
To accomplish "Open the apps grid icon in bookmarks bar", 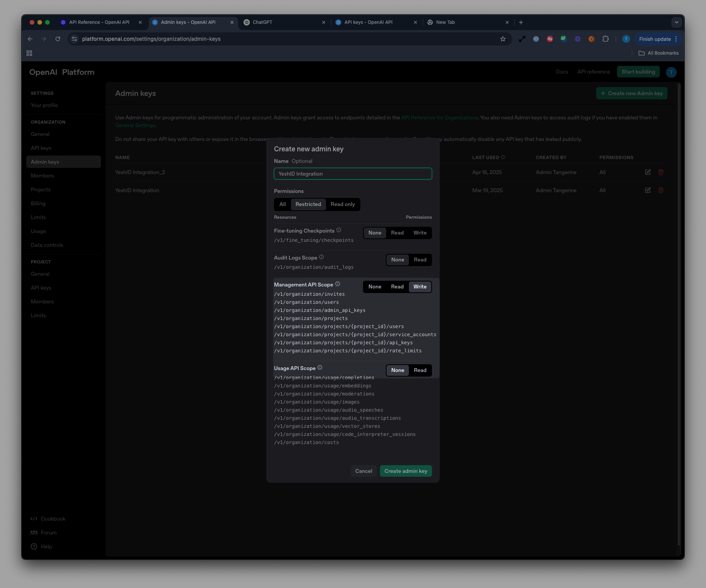I will coord(29,53).
